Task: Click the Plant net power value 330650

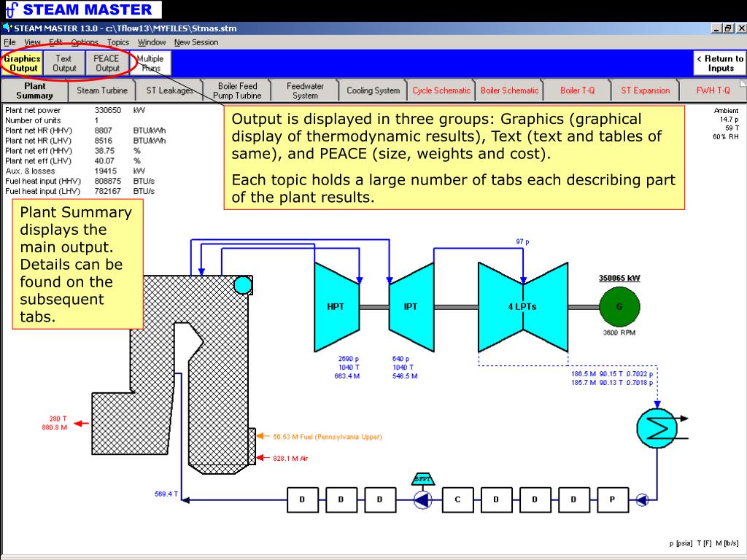Action: [x=108, y=110]
